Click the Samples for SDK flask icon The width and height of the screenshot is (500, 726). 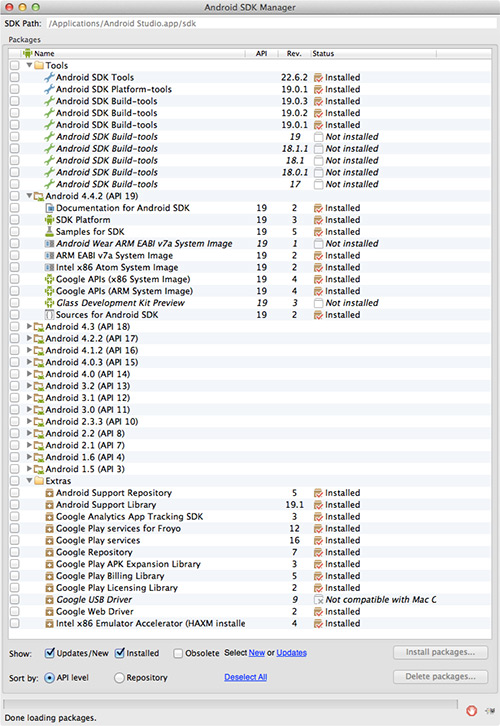point(50,232)
